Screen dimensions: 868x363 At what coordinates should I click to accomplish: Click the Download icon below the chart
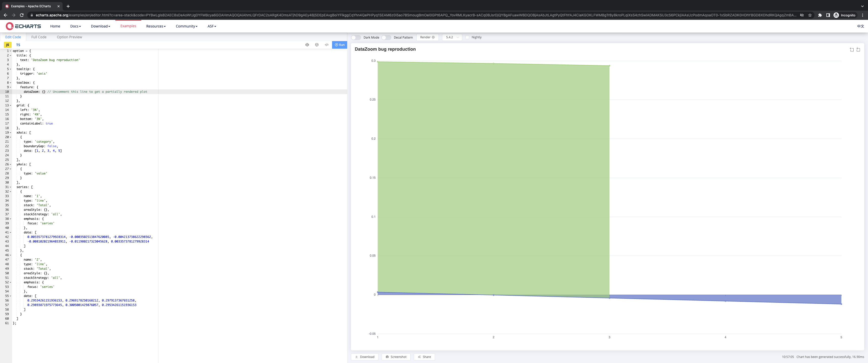pos(365,357)
